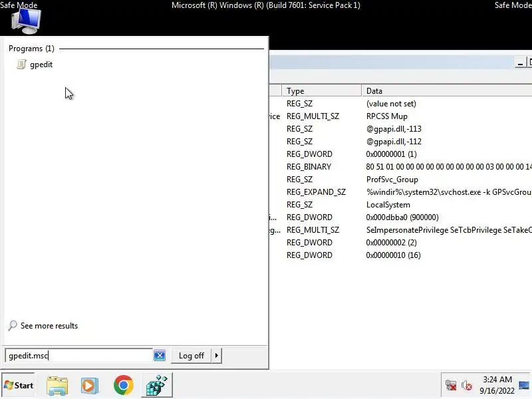The image size is (532, 399).
Task: Open the Computer desktop icon
Action: (x=26, y=21)
